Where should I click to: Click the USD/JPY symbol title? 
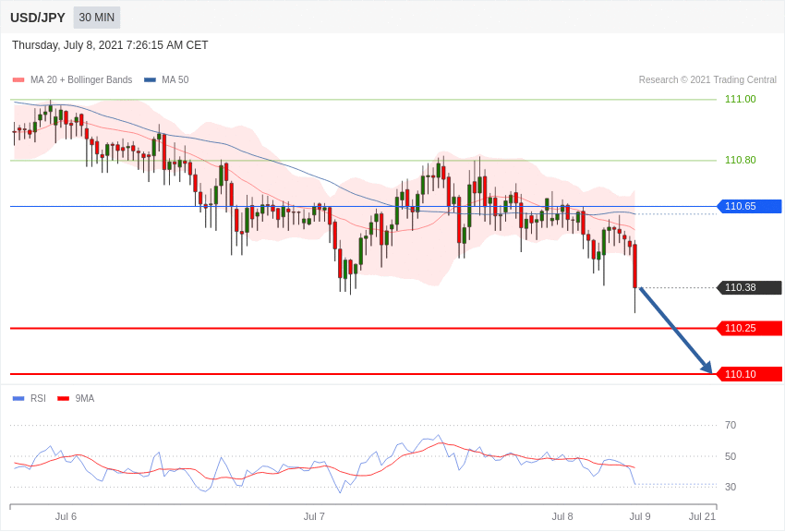tap(38, 18)
